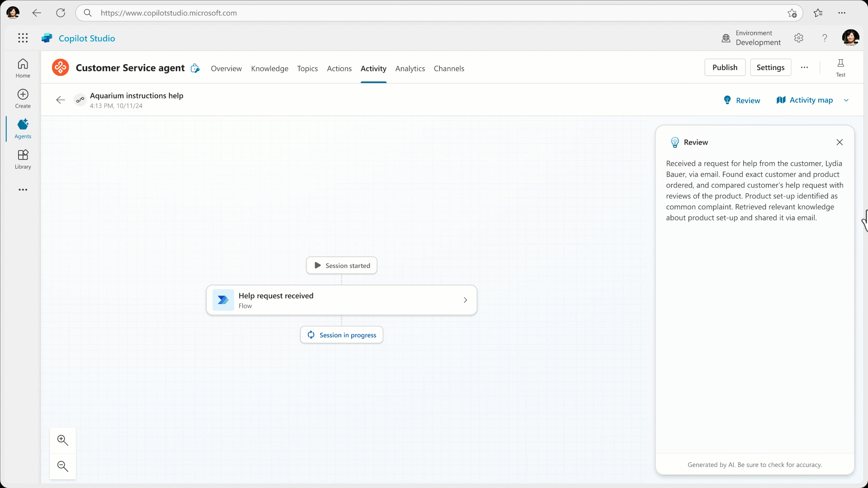Select the Create icon in the left sidebar
The image size is (868, 488).
[23, 98]
